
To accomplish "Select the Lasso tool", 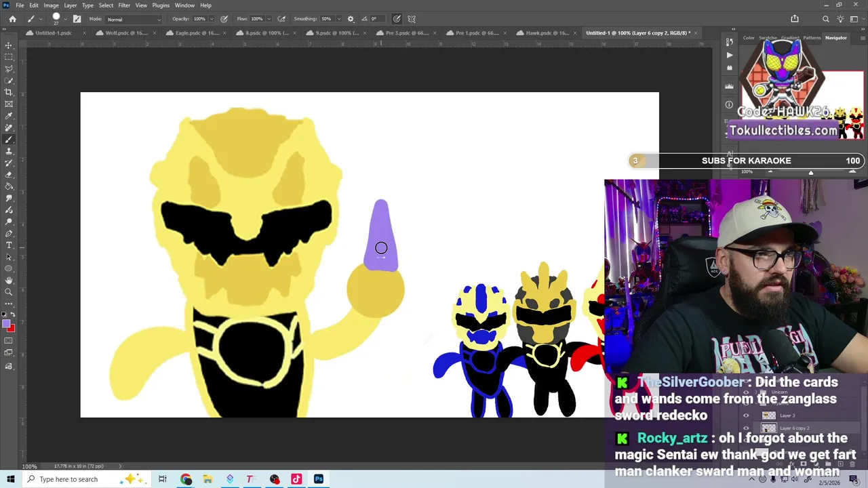I will coord(9,68).
